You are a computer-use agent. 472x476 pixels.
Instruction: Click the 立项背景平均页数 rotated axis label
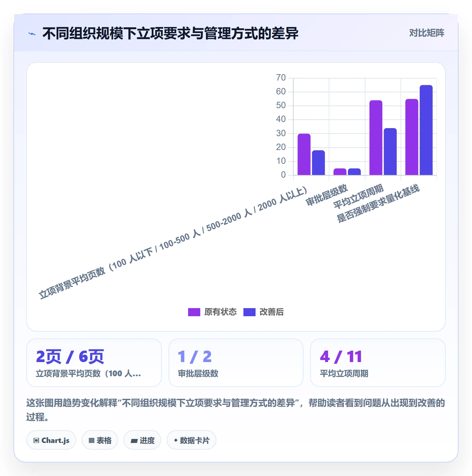click(173, 242)
